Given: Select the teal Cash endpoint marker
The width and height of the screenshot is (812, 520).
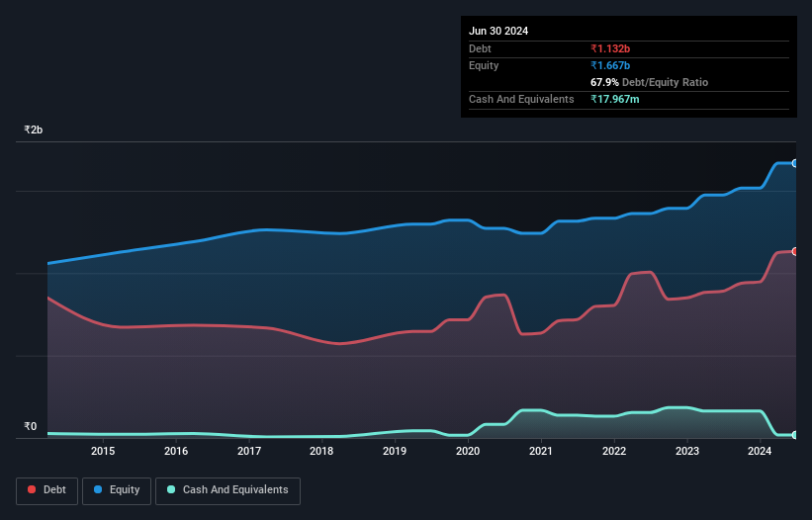Looking at the screenshot, I should tap(795, 435).
